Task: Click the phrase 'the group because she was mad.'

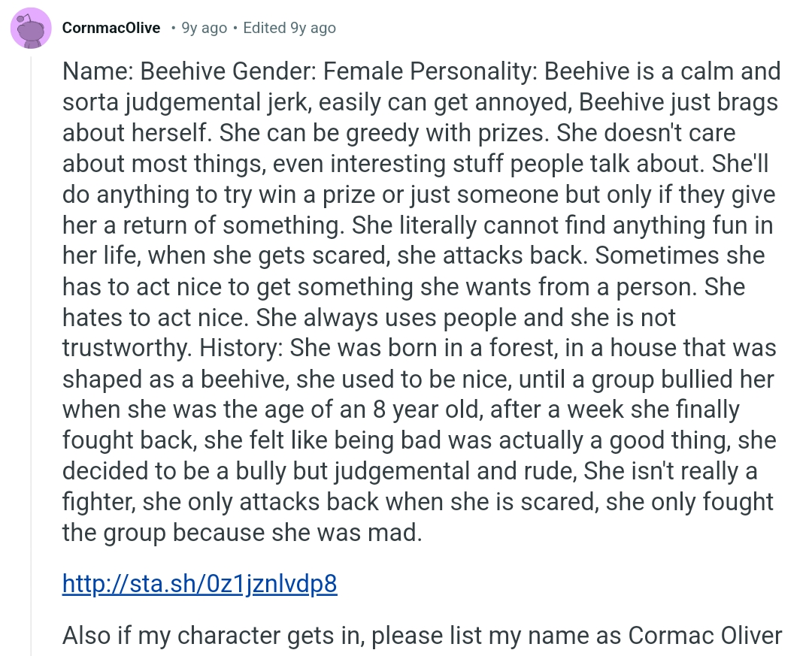Action: (x=242, y=533)
